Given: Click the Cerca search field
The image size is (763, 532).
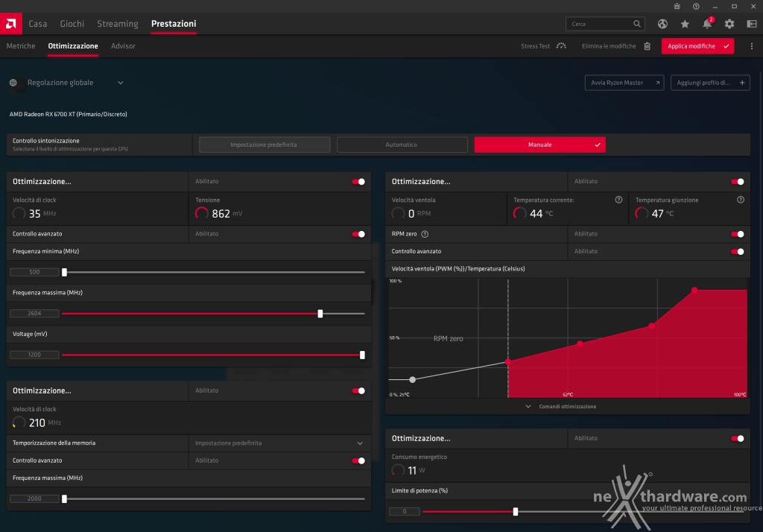Looking at the screenshot, I should click(x=605, y=24).
